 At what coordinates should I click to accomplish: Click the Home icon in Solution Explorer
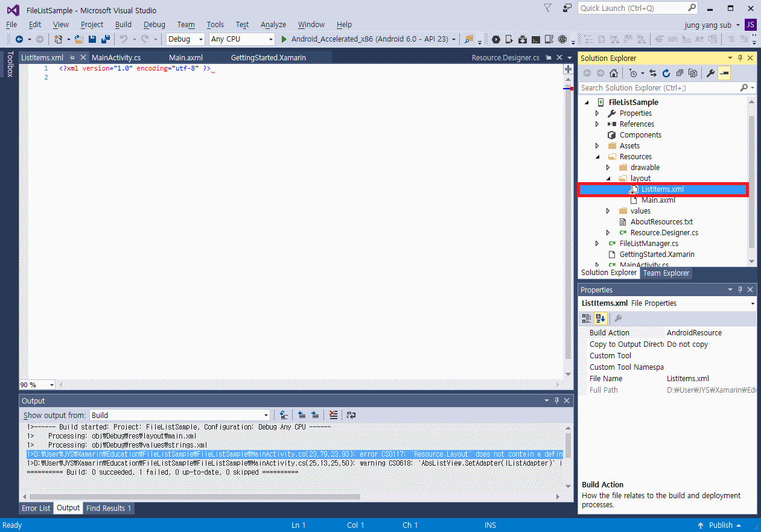613,73
